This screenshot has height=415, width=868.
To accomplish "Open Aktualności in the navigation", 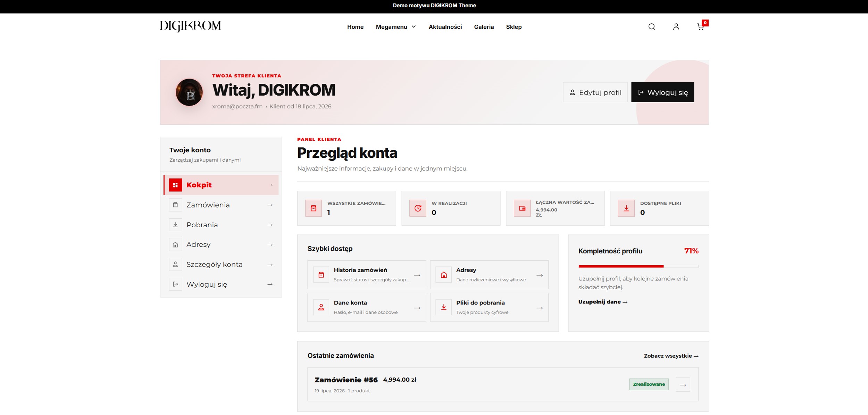I will (445, 27).
